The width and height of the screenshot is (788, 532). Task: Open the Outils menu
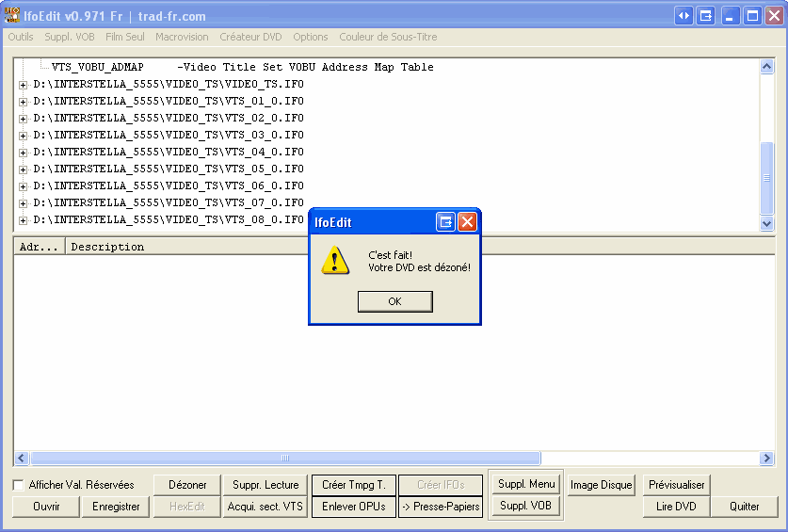[x=21, y=37]
